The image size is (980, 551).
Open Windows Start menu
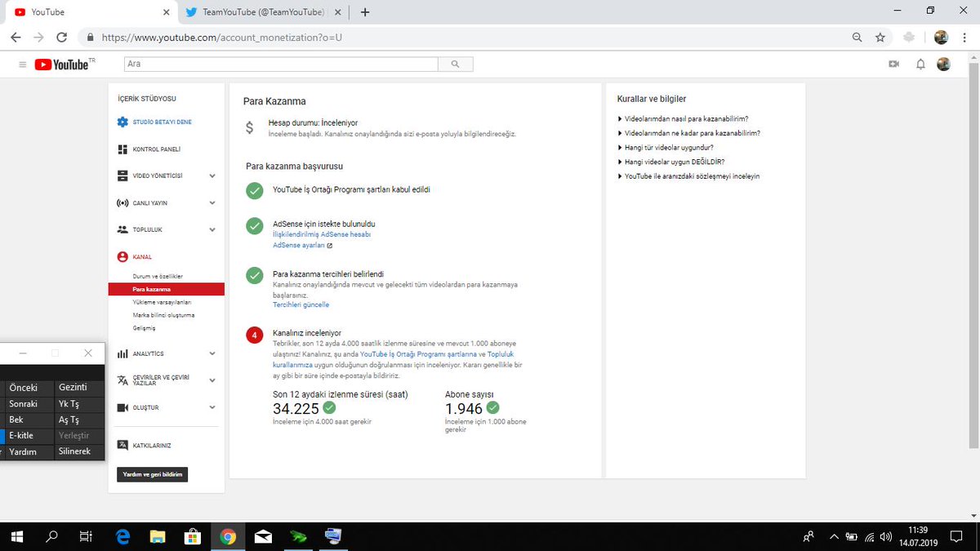point(18,536)
